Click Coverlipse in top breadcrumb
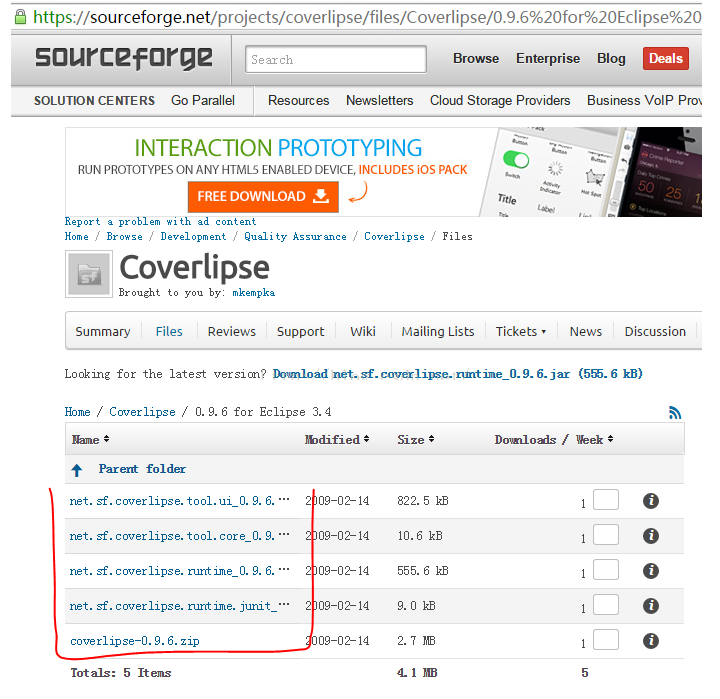The width and height of the screenshot is (720, 699). tap(394, 237)
